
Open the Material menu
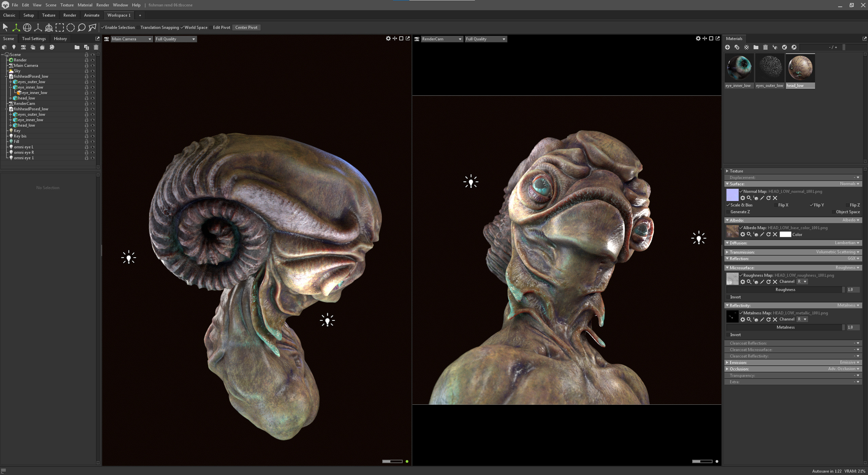tap(85, 5)
